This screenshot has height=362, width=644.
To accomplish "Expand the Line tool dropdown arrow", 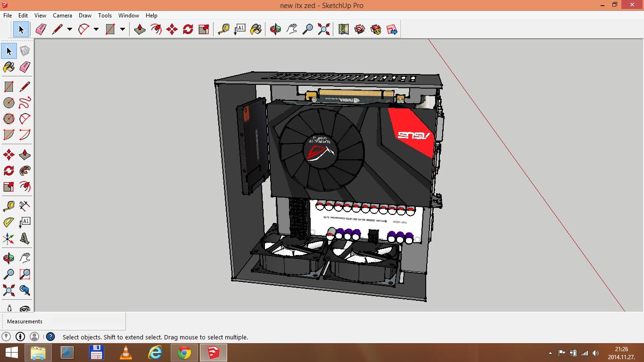I will (70, 30).
